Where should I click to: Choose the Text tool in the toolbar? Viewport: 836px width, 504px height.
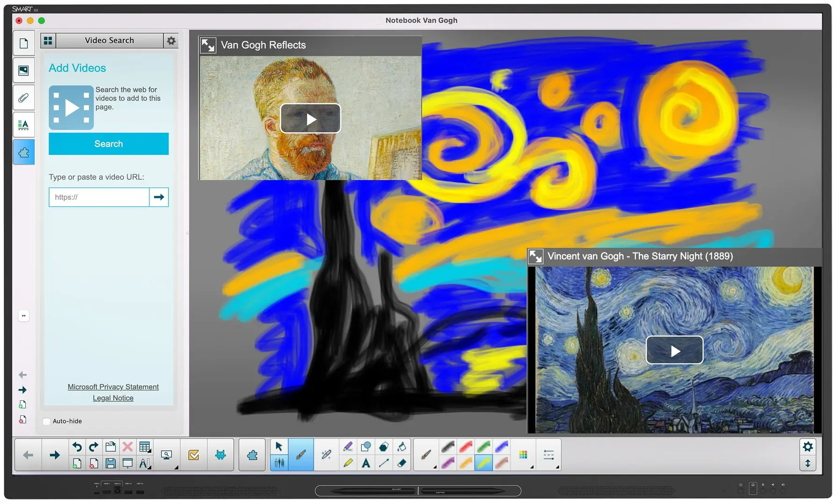coord(366,463)
